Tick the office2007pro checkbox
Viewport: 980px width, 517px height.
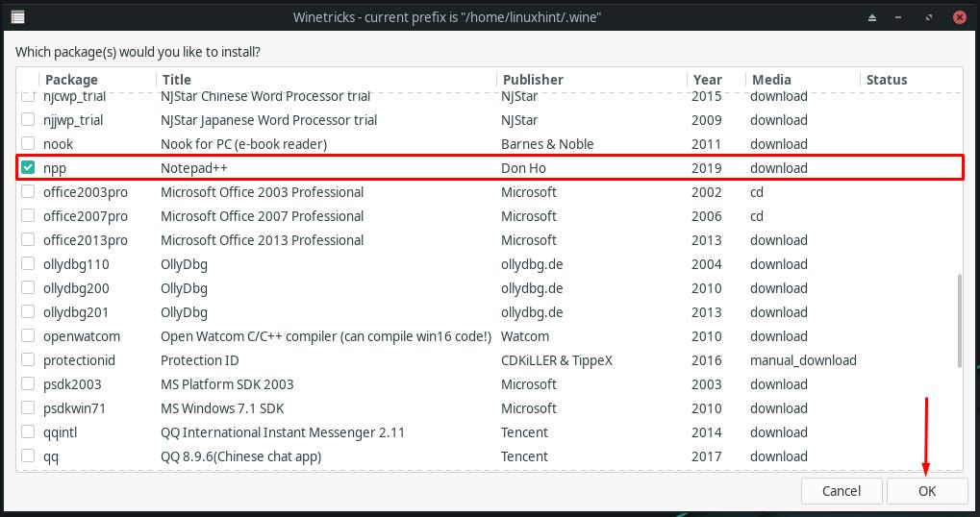[x=28, y=215]
